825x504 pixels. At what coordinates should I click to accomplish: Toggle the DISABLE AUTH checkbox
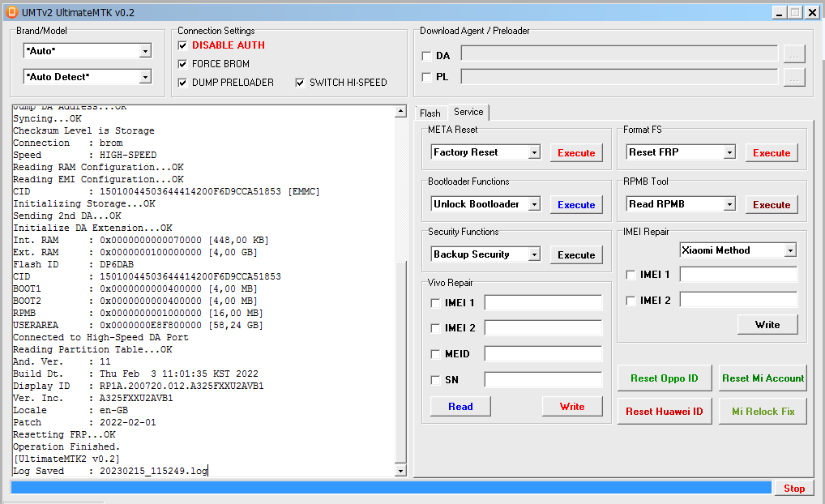tap(182, 45)
